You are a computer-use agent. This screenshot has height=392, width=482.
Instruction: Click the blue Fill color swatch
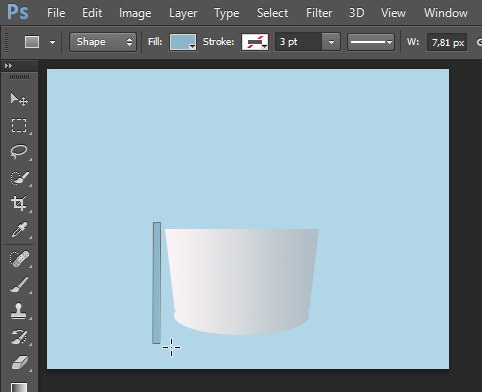click(x=183, y=42)
